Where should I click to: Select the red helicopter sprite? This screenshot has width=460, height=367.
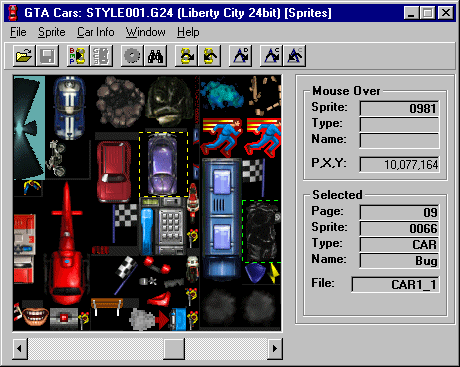(x=67, y=243)
